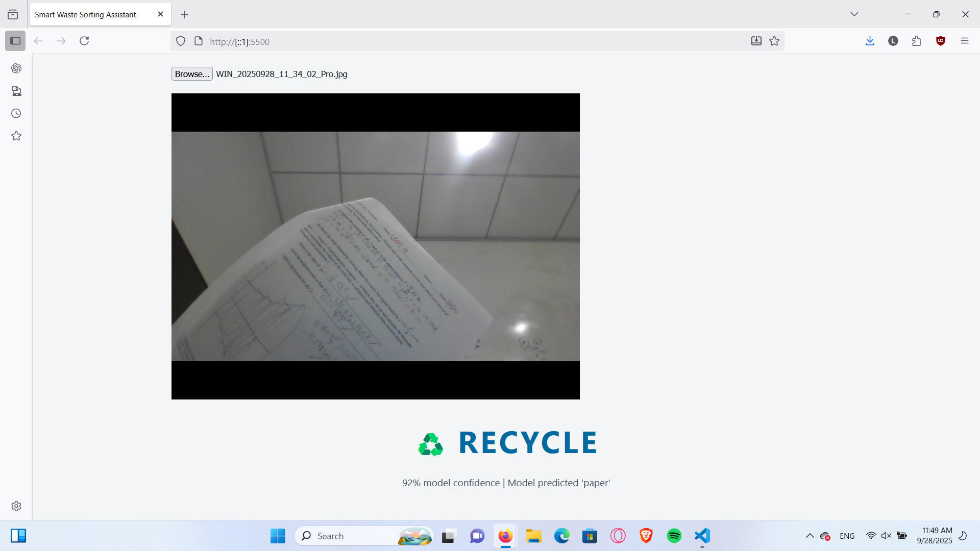
Task: Open a new tab
Action: pos(184,15)
